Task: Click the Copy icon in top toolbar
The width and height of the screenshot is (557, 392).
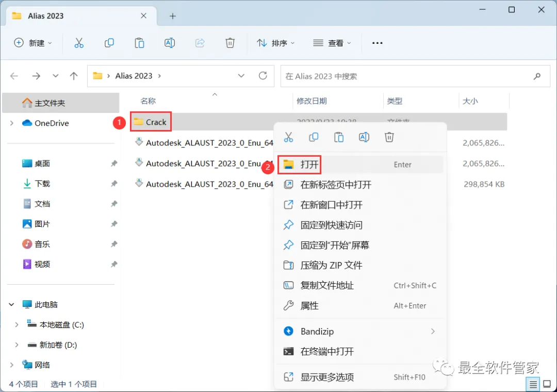Action: pyautogui.click(x=109, y=43)
